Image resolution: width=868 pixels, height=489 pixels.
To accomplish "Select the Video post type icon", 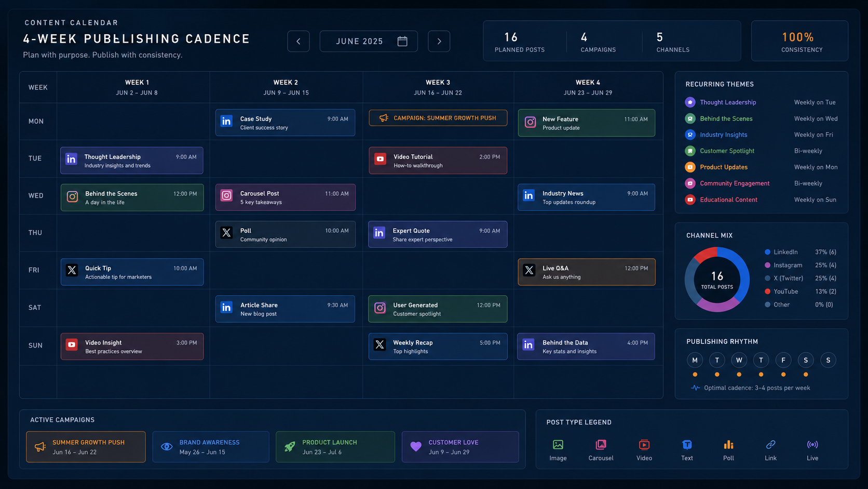I will point(644,445).
